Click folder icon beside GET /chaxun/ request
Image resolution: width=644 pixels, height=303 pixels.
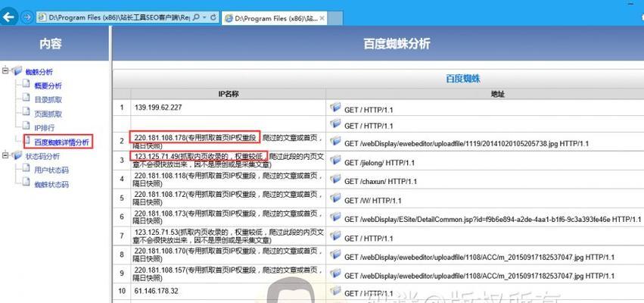[x=335, y=179]
